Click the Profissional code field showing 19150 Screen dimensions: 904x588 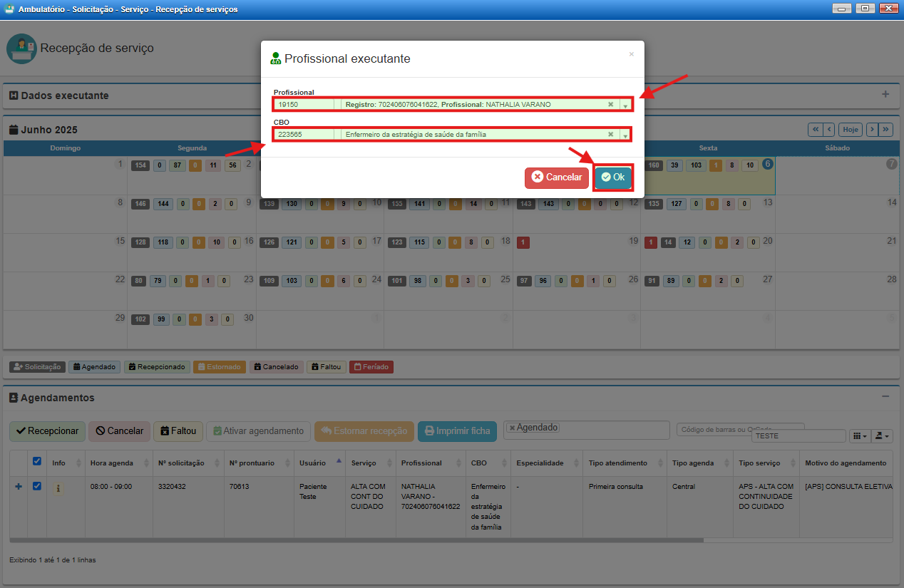coord(303,104)
